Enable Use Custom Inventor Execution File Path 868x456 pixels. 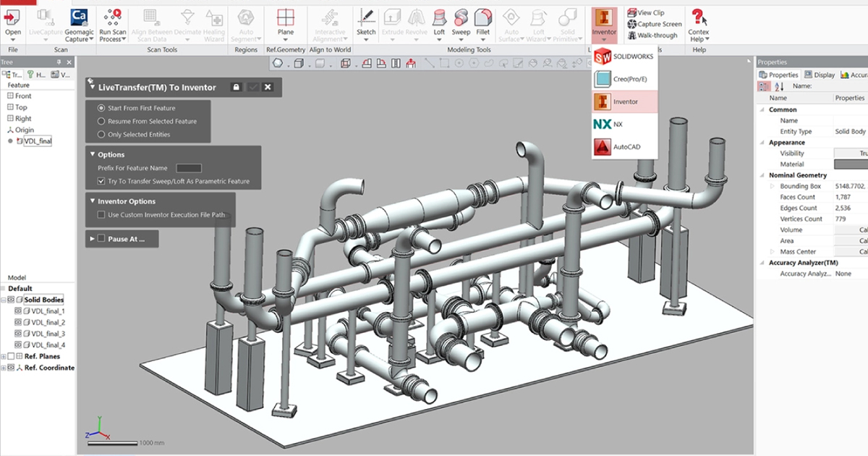101,215
